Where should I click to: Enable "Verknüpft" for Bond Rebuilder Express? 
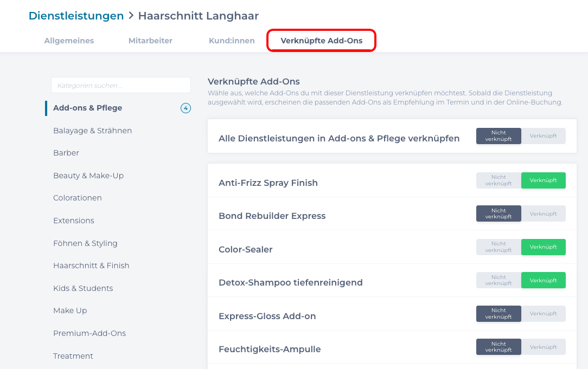click(544, 213)
